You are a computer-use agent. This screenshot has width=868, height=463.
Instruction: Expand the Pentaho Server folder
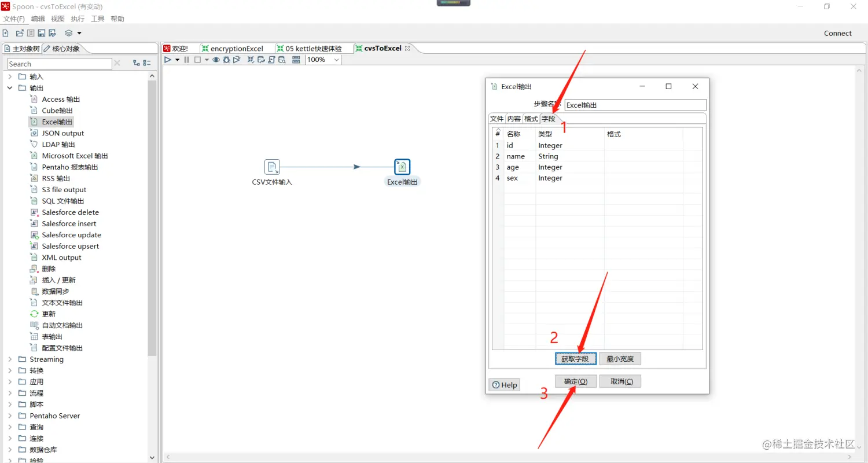click(x=10, y=416)
